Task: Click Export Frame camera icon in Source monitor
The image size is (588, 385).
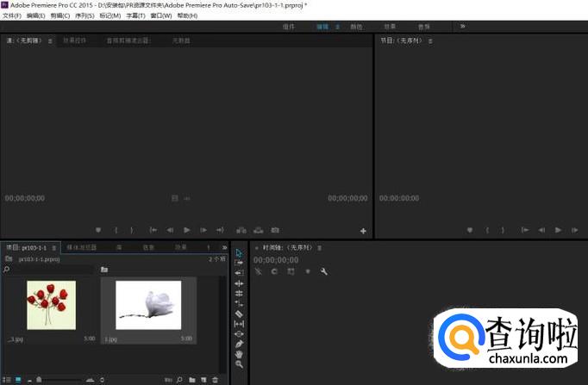Action: point(275,230)
